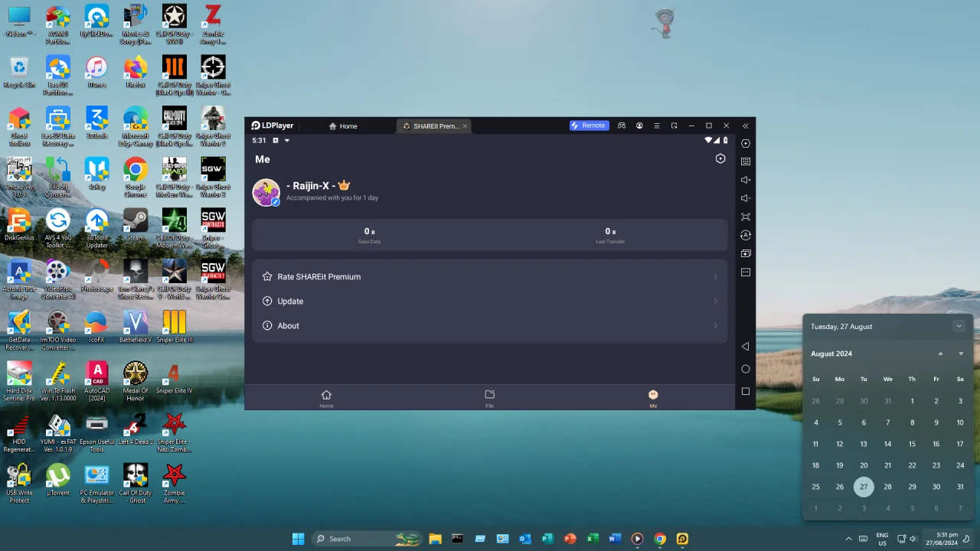Image resolution: width=980 pixels, height=551 pixels.
Task: Switch to SHAREit File bottom tab
Action: coord(489,398)
